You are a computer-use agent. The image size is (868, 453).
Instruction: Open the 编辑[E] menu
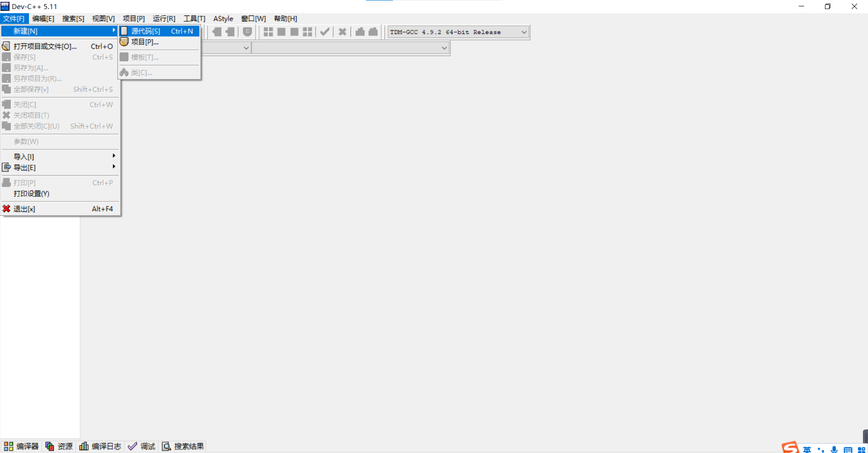[43, 19]
